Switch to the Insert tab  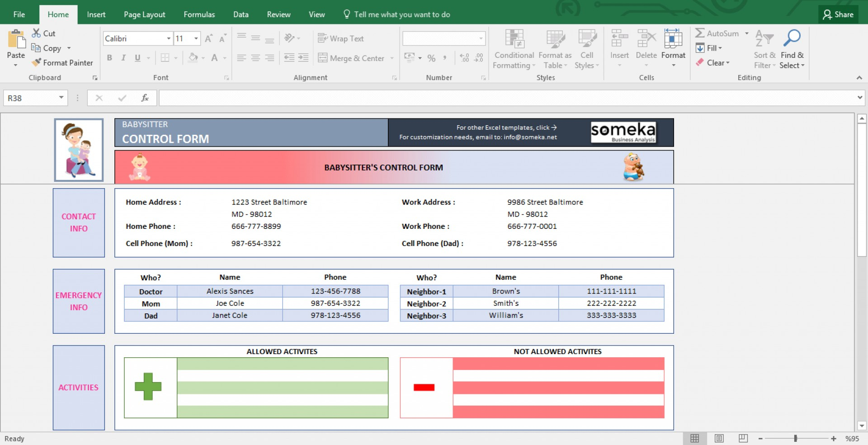pyautogui.click(x=96, y=14)
